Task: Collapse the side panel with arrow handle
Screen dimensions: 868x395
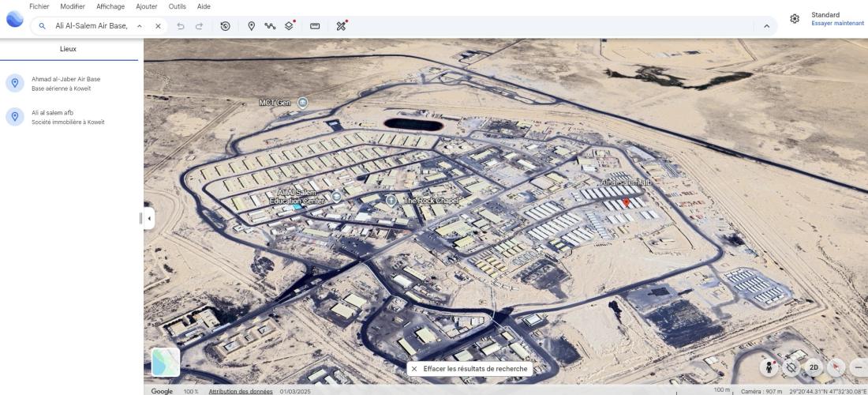Action: click(x=149, y=218)
